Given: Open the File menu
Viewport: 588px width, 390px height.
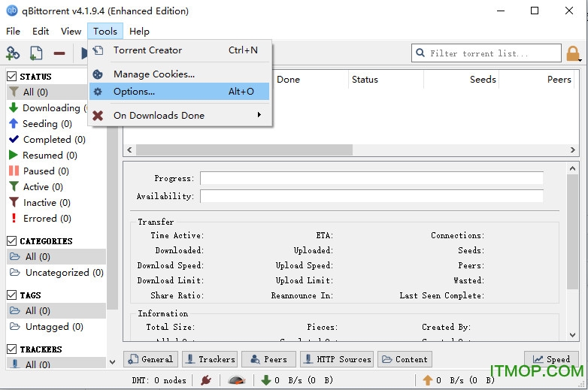Looking at the screenshot, I should [13, 31].
